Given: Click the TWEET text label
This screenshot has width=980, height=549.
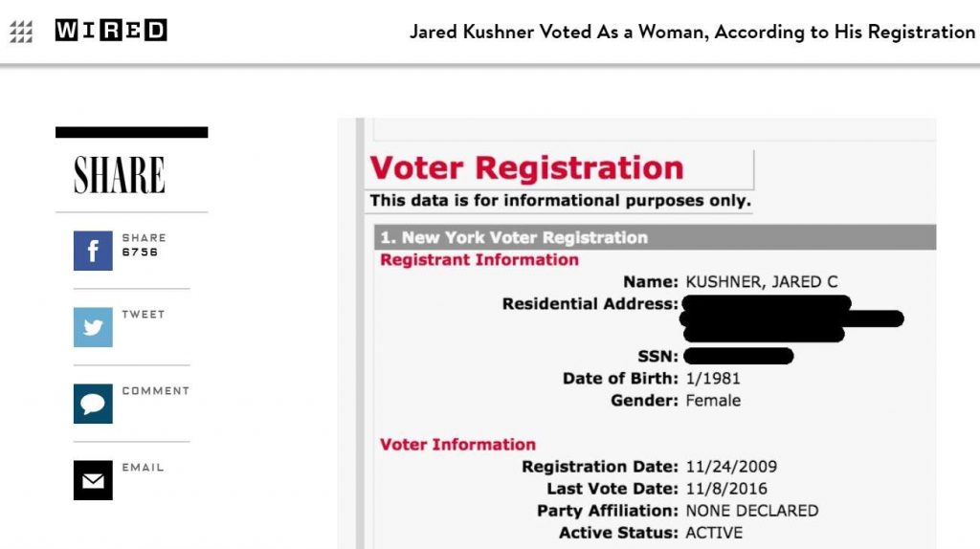Looking at the screenshot, I should point(143,315).
